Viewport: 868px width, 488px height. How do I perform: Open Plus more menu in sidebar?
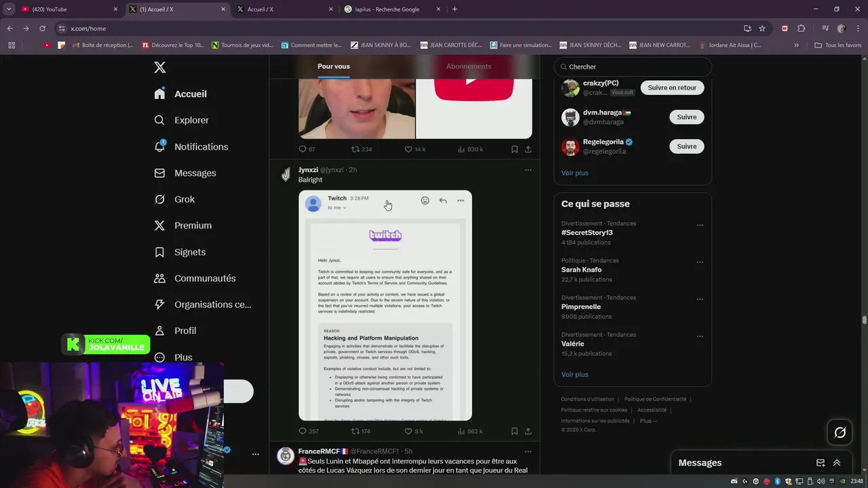click(x=173, y=357)
